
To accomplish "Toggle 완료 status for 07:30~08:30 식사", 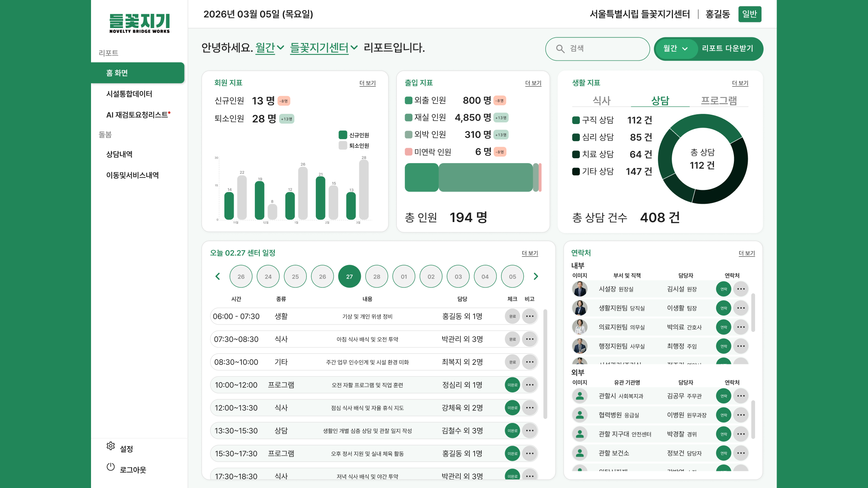I will tap(512, 339).
